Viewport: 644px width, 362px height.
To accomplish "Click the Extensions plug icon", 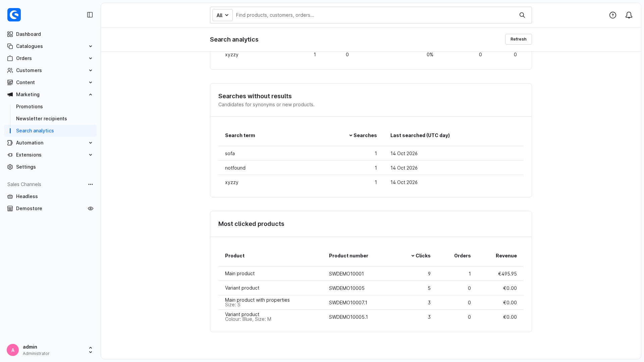I will pos(10,155).
